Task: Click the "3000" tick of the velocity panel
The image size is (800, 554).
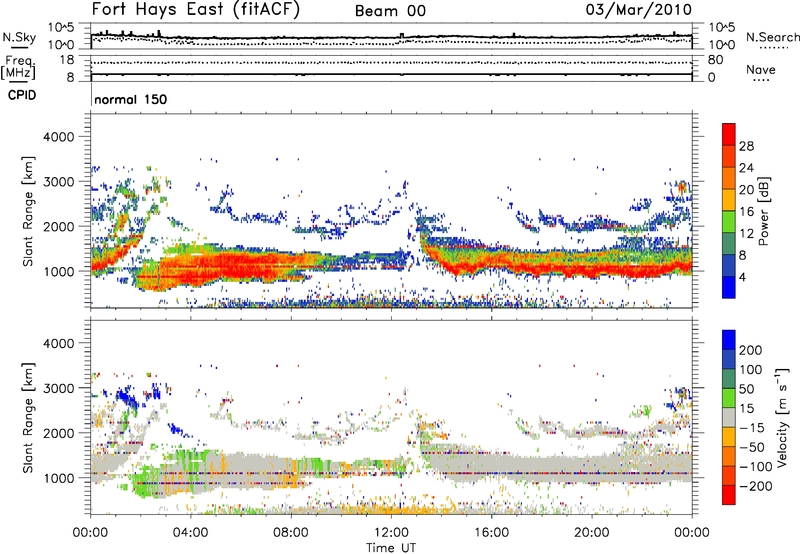Action: [x=59, y=388]
